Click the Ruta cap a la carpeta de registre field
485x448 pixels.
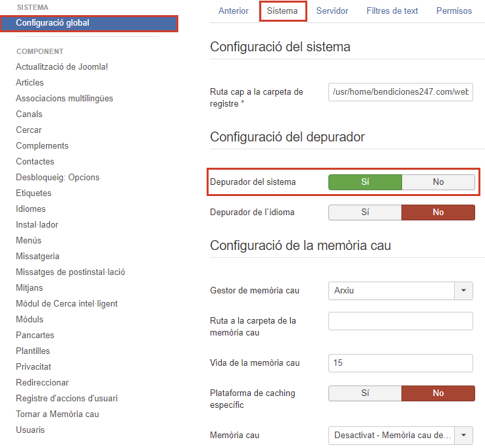click(400, 92)
